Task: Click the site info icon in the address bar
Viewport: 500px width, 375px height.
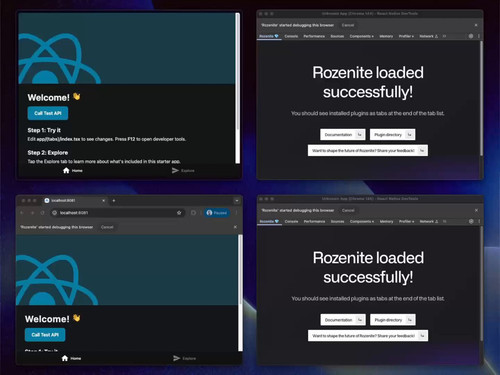Action: 55,213
